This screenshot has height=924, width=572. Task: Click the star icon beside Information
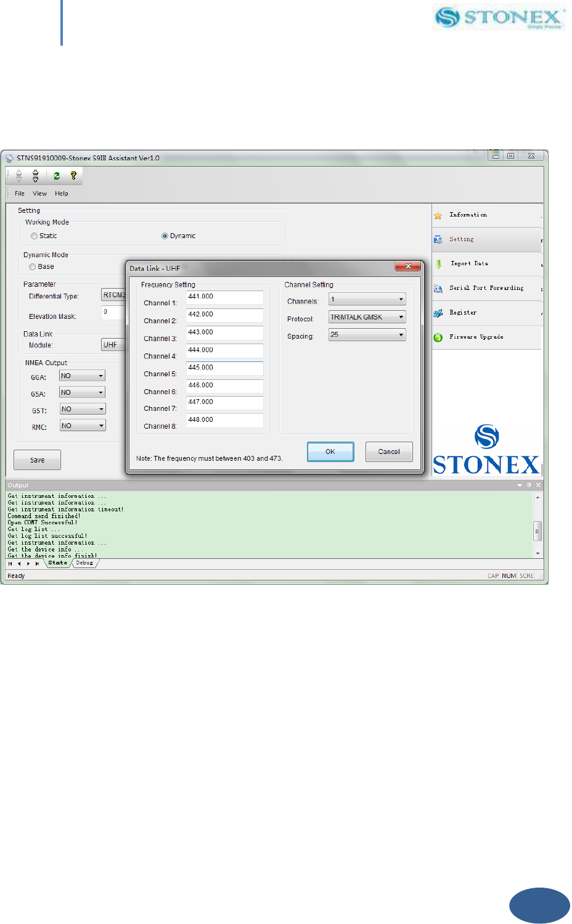tap(438, 215)
